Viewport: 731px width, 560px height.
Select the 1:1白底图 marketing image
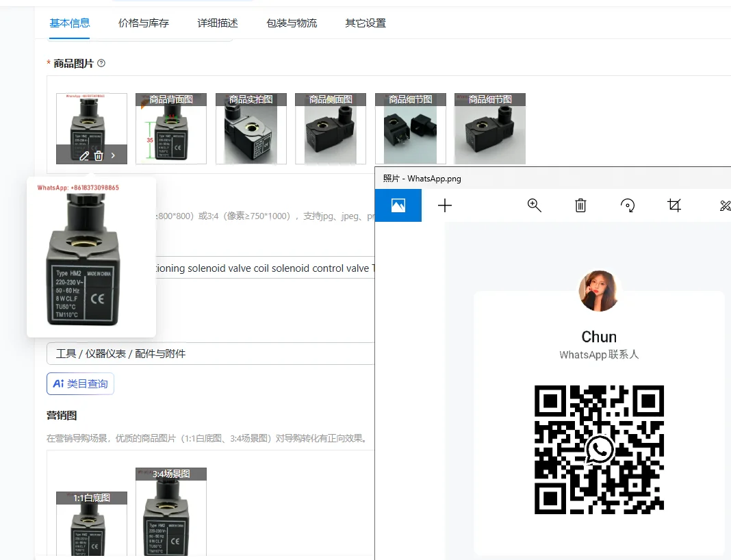(x=92, y=523)
